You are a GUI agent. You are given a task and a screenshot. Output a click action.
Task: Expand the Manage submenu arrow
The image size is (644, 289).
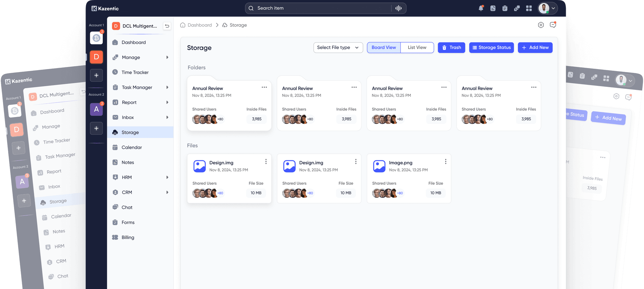[167, 57]
